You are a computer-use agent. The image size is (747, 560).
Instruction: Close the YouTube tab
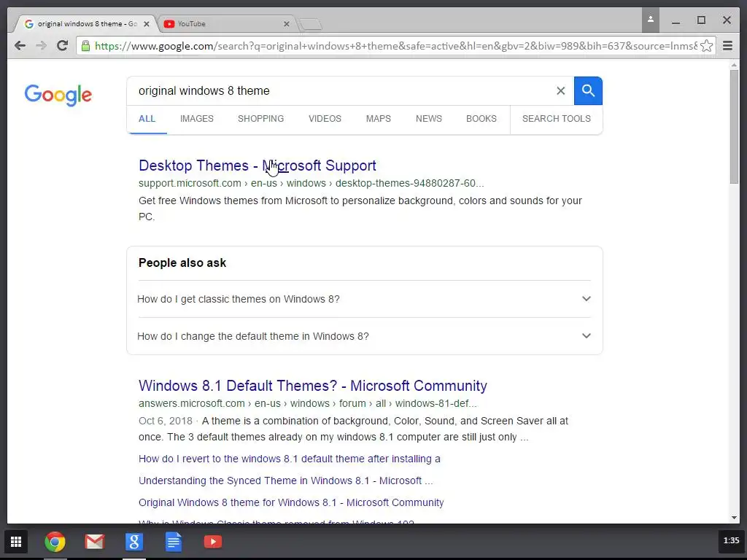pos(286,24)
